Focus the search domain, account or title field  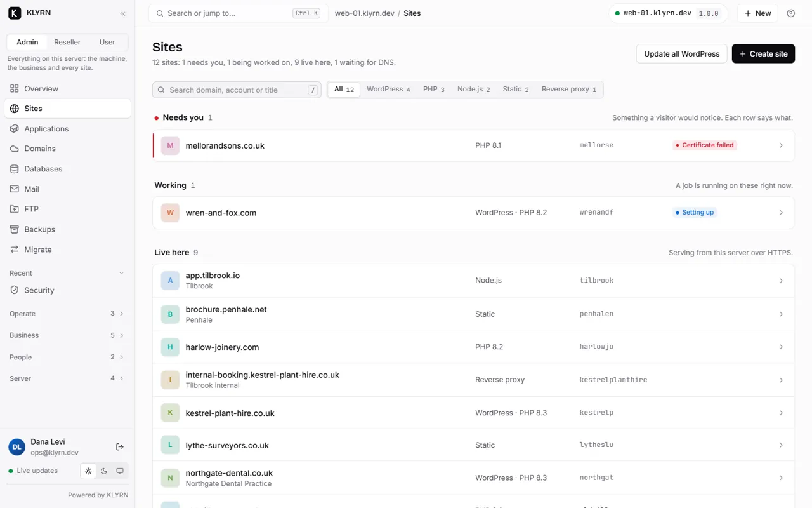click(237, 90)
